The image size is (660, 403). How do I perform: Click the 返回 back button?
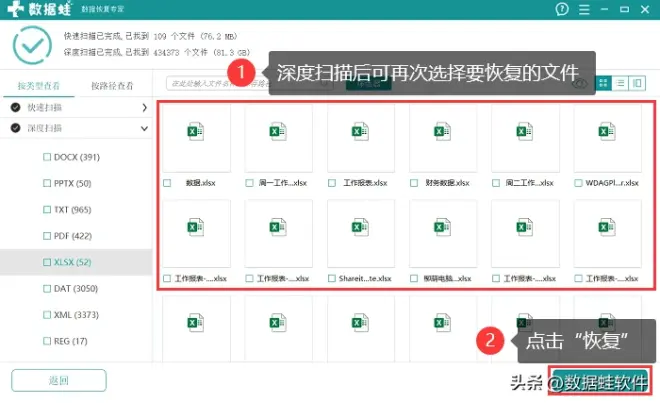click(x=59, y=380)
